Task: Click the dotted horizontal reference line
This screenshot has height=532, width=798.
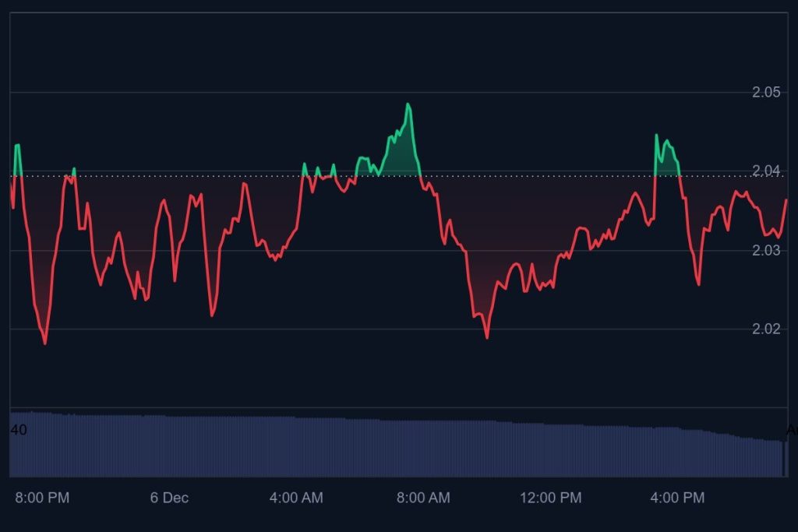Action: pyautogui.click(x=546, y=176)
